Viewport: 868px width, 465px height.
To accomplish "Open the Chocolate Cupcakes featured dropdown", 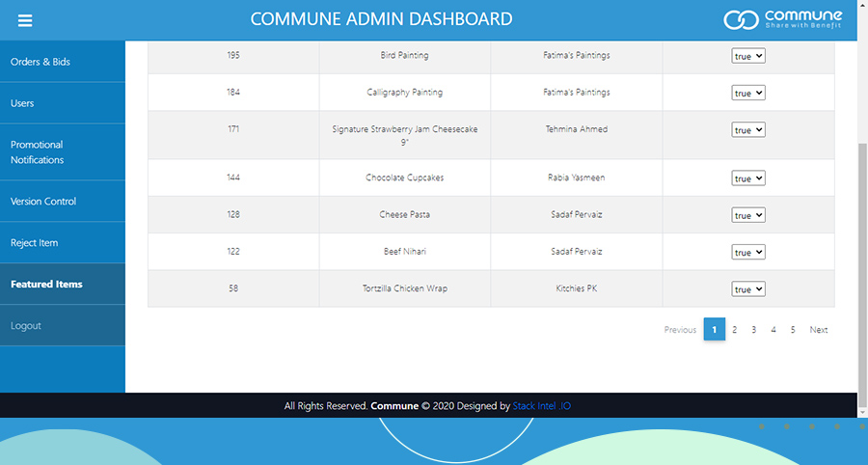I will point(747,178).
